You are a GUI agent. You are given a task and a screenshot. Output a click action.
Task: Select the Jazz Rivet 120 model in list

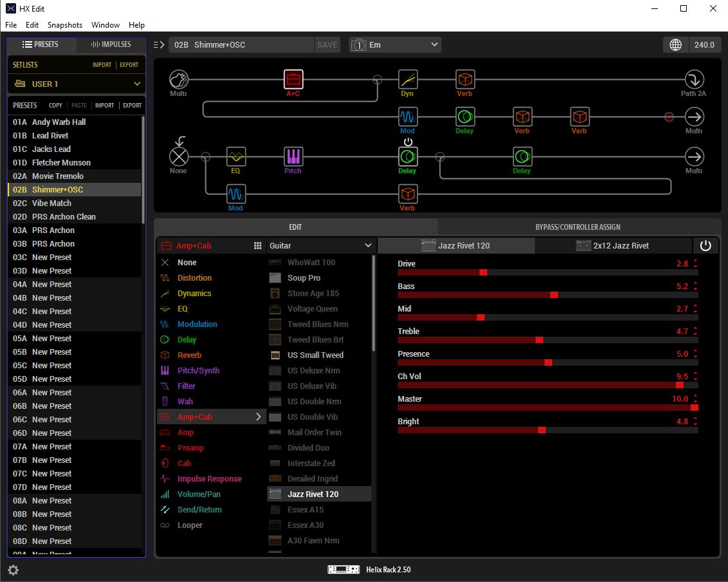(x=319, y=494)
